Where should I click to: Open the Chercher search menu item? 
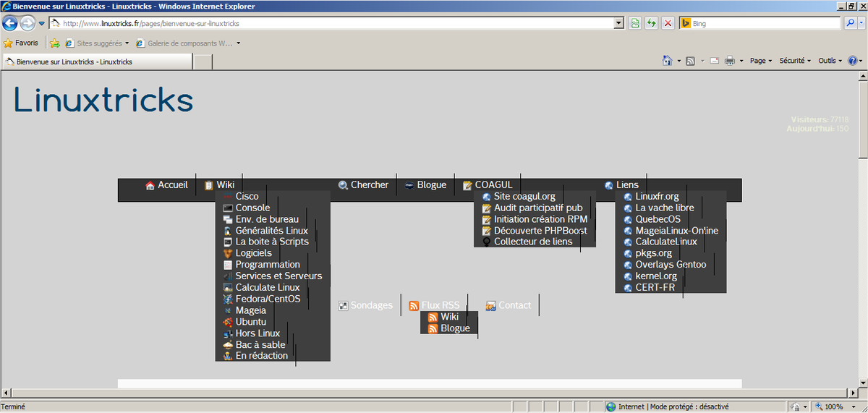363,185
